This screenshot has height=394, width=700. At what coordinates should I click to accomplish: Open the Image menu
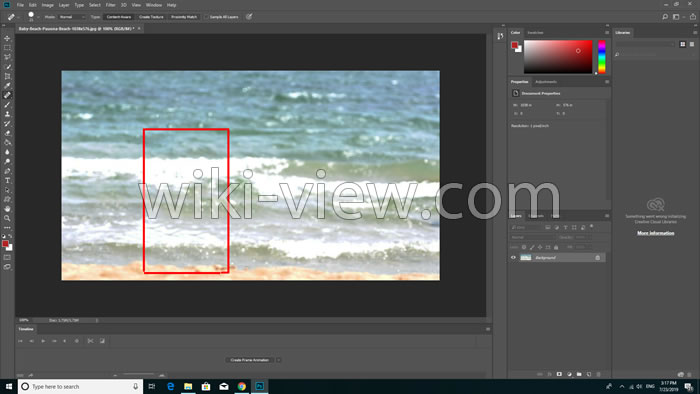[47, 5]
